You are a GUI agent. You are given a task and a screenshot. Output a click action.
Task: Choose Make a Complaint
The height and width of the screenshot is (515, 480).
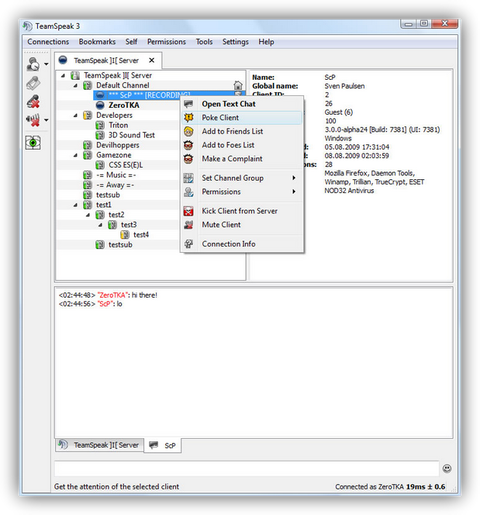point(243,159)
